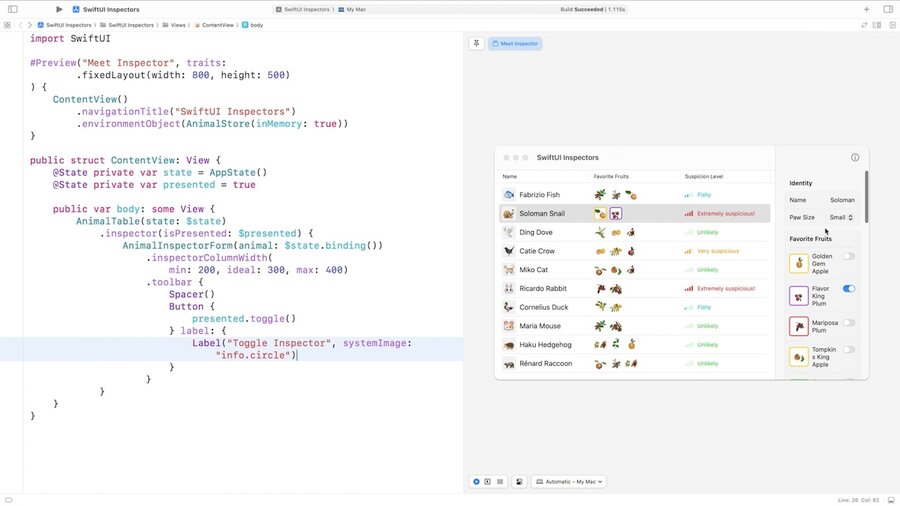This screenshot has width=900, height=506.
Task: Click Tompkins King Apple fruit thumbnail
Action: pyautogui.click(x=798, y=357)
